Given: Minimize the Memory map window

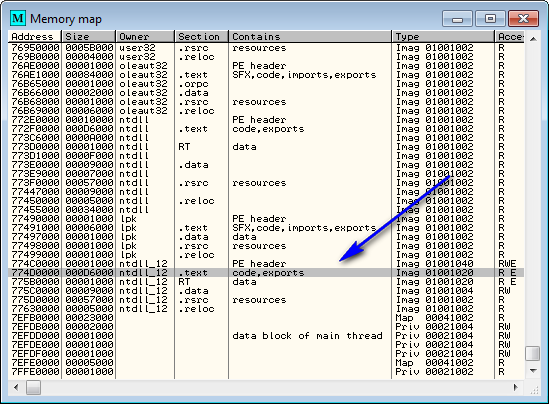Looking at the screenshot, I should 457,18.
